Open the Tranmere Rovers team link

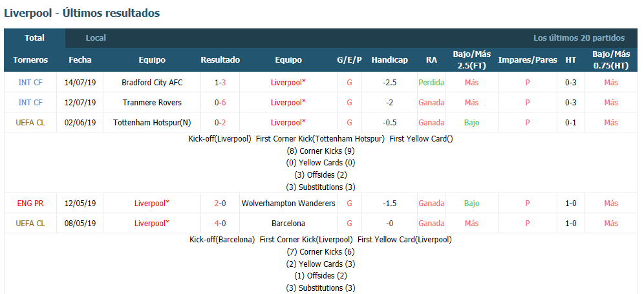coord(152,102)
